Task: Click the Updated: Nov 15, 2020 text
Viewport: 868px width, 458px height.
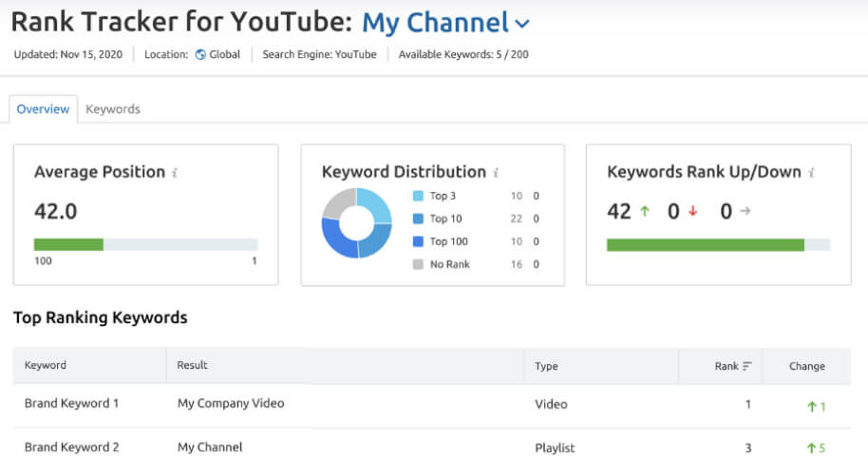Action: (x=68, y=54)
